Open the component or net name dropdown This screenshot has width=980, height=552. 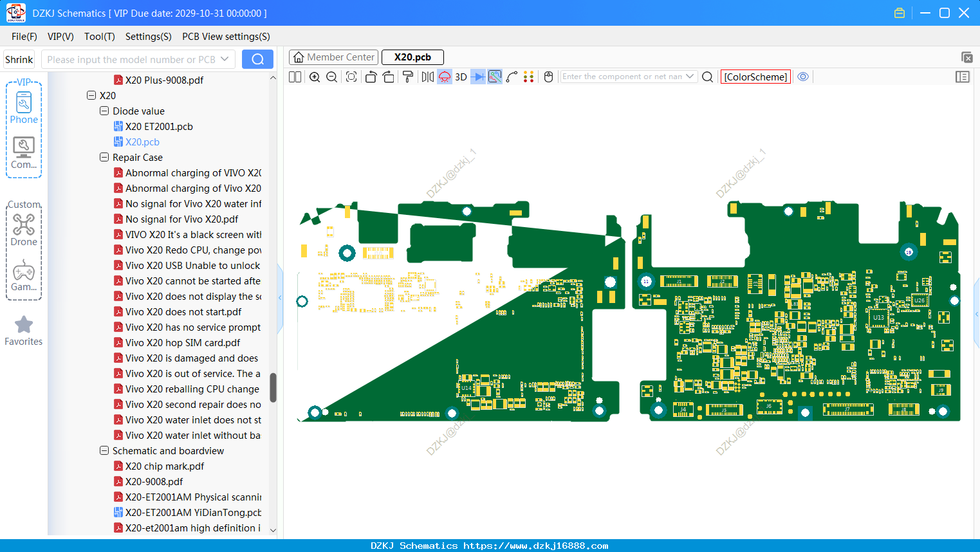[x=690, y=77]
